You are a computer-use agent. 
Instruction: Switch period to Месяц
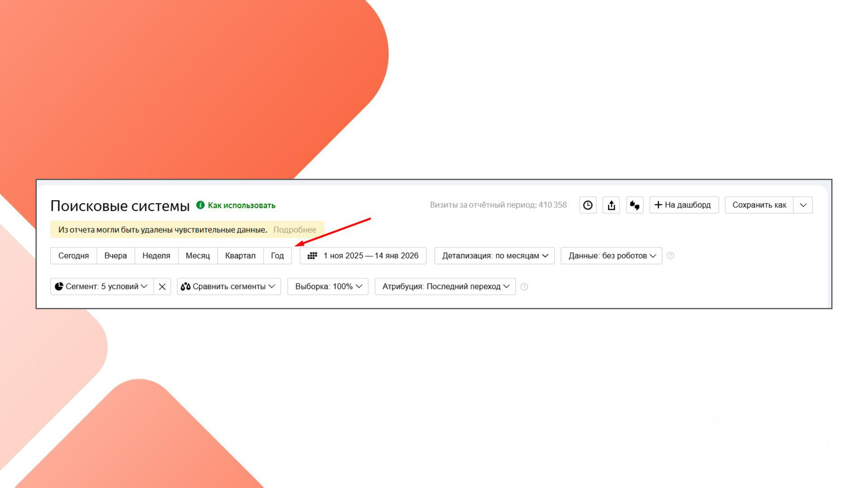point(198,256)
